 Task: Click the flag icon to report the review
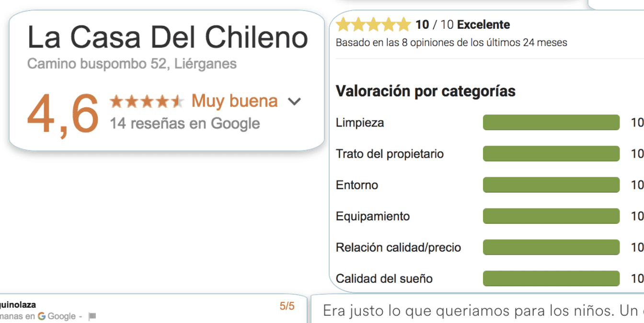92,316
